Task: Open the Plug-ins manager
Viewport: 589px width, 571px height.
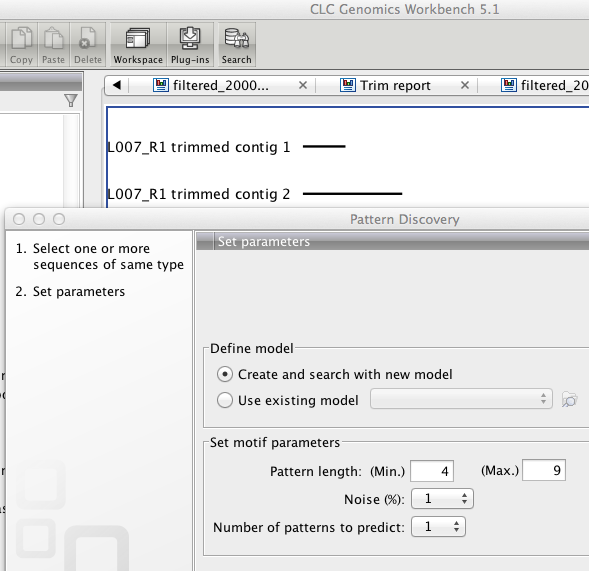Action: [190, 45]
